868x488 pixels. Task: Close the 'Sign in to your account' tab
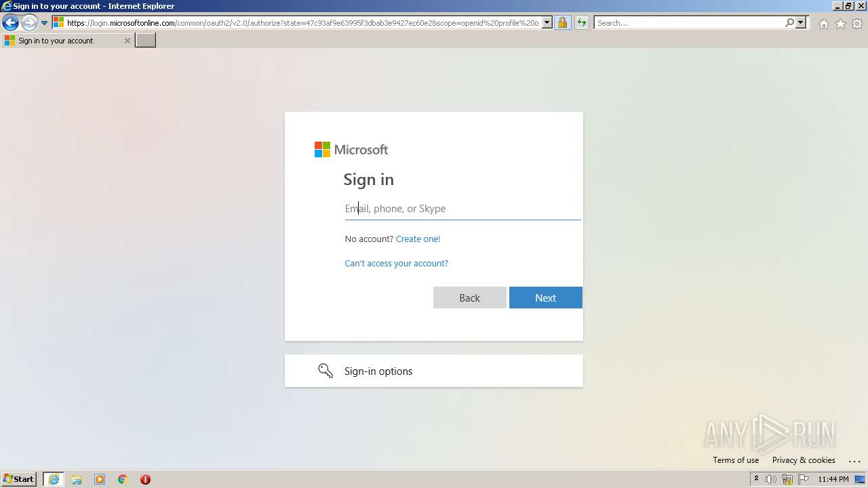click(127, 41)
